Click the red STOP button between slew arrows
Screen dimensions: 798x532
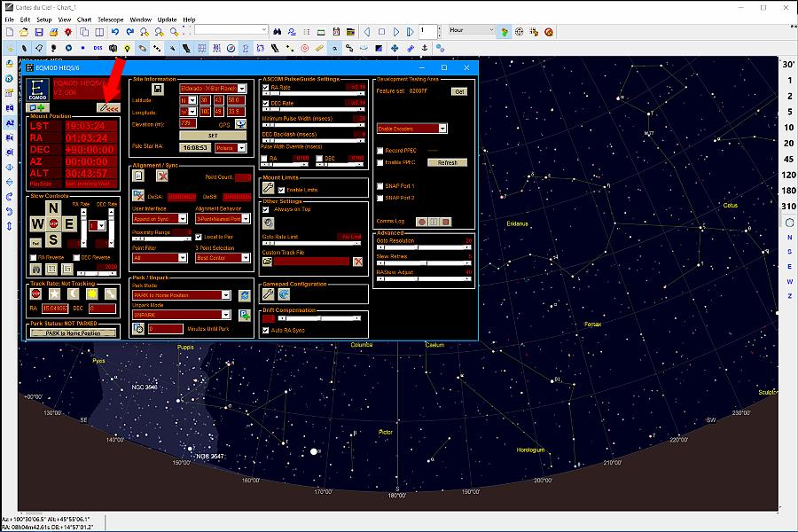coord(53,223)
